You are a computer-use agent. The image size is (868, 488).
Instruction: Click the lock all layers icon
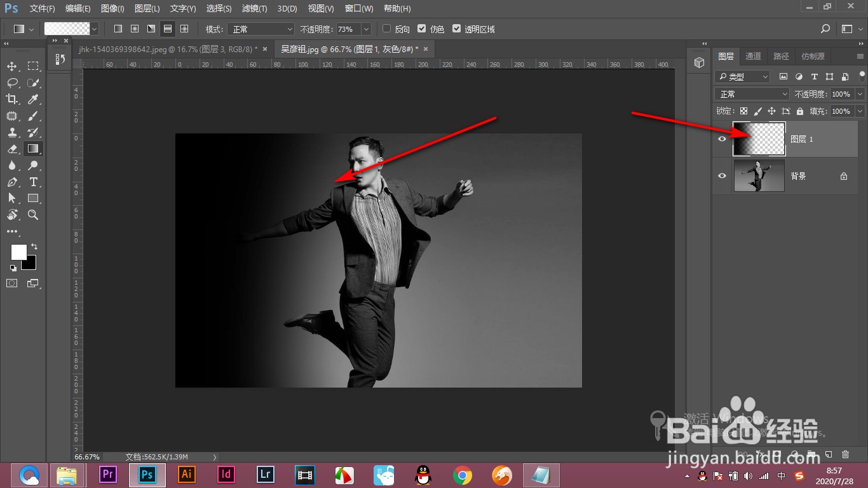pyautogui.click(x=799, y=111)
